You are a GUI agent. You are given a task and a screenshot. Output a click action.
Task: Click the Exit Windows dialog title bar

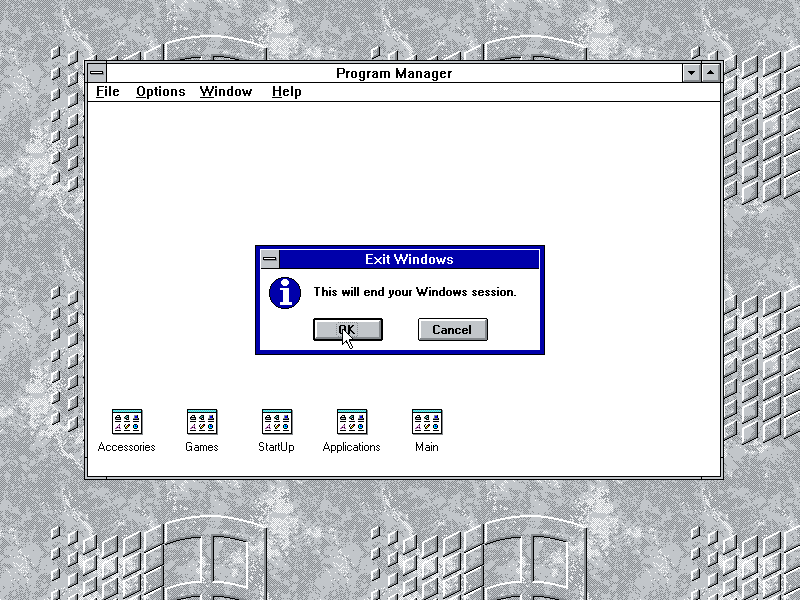coord(409,259)
